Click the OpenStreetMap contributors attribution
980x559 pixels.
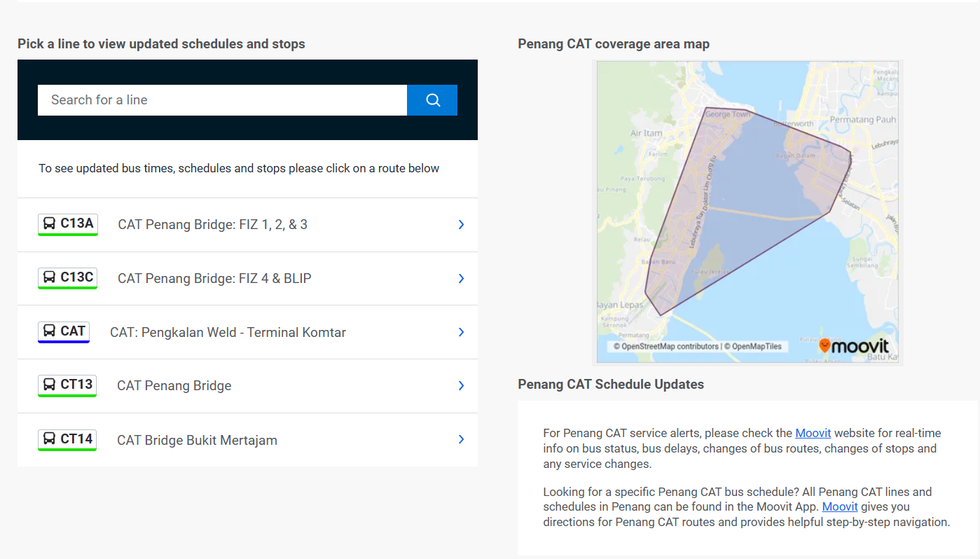click(x=666, y=346)
